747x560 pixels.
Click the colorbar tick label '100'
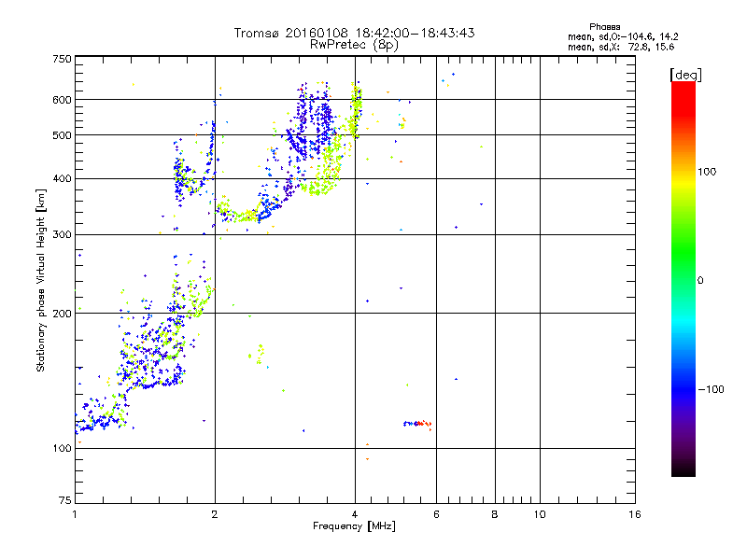click(x=707, y=172)
